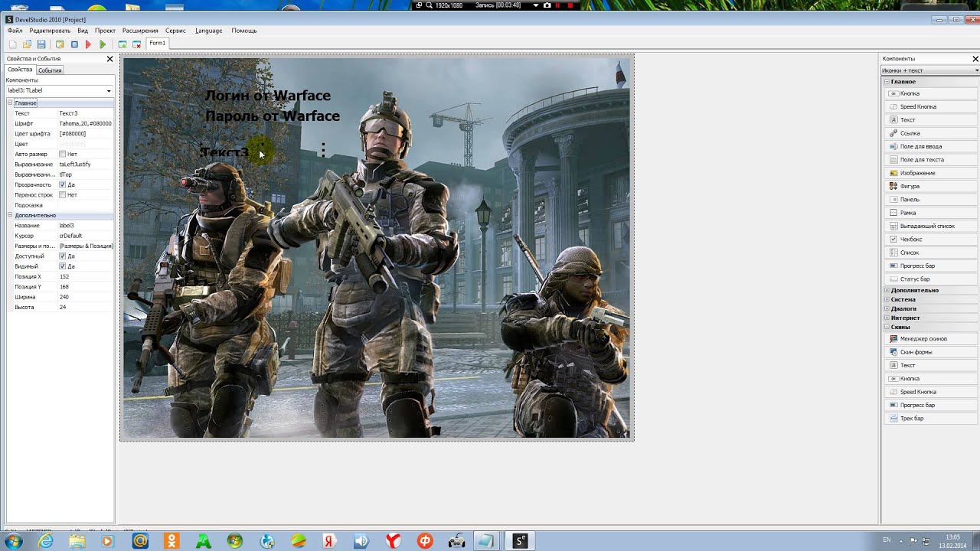
Task: Toggle the Авто размер checkbox
Action: [x=63, y=154]
